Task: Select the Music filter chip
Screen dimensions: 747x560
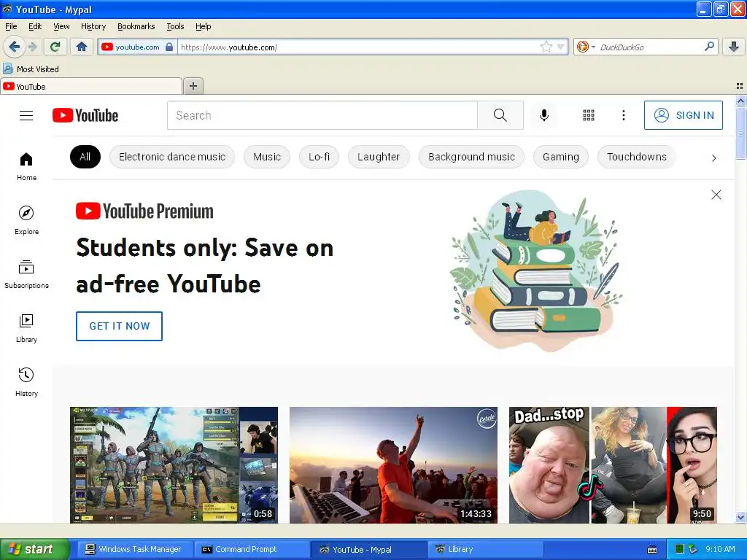Action: [267, 157]
